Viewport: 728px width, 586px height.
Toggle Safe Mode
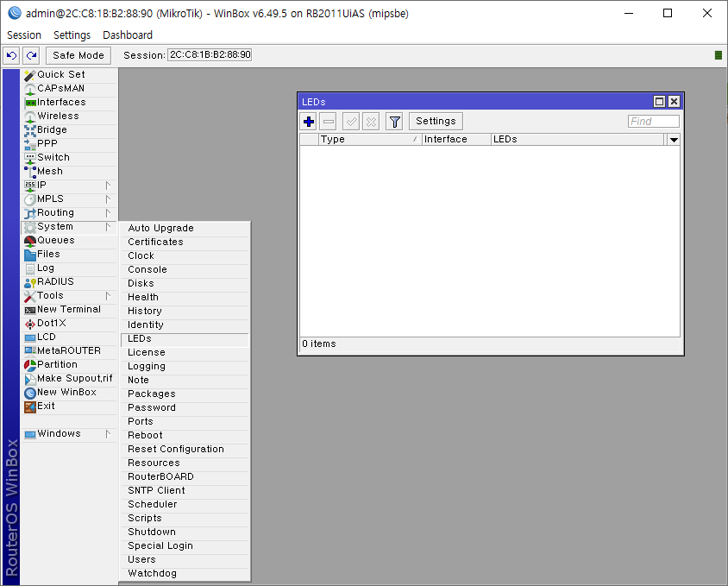click(78, 56)
